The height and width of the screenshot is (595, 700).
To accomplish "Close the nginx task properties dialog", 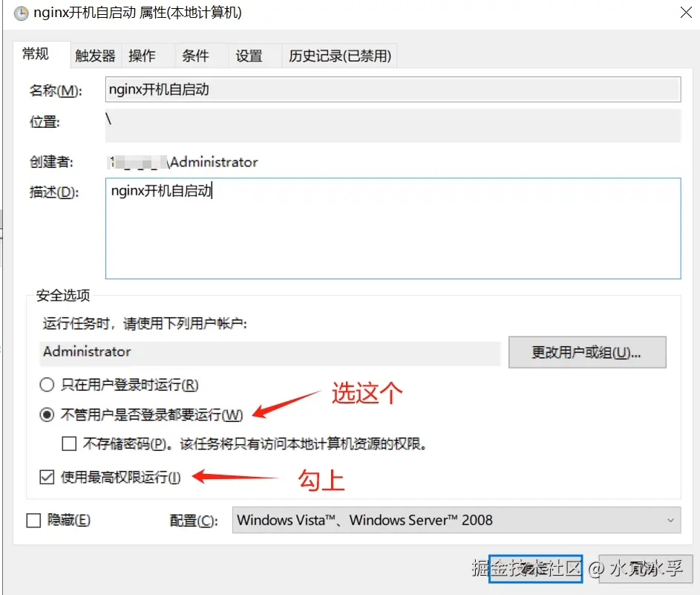I will tap(686, 12).
